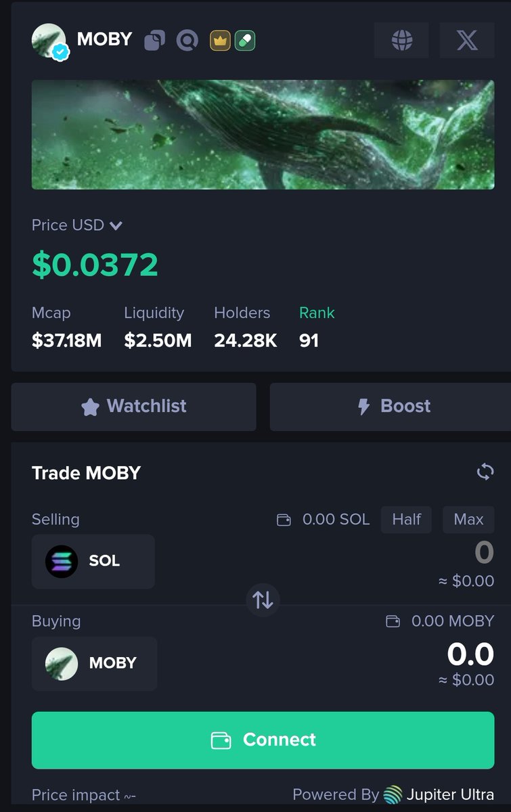Open the website globe icon
This screenshot has width=511, height=812.
click(x=402, y=40)
